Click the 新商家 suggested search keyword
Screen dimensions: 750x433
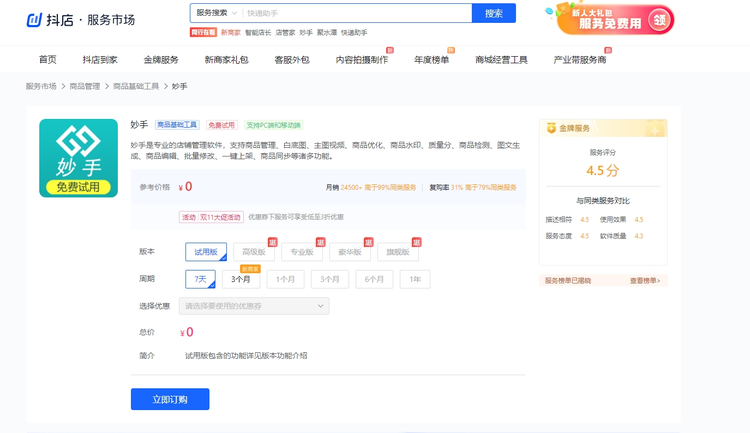click(x=231, y=33)
